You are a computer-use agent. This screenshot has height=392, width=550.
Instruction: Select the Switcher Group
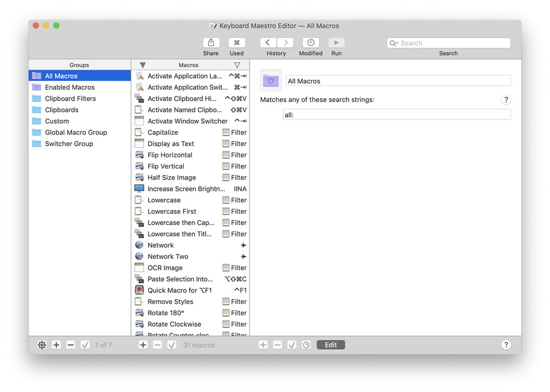pos(80,143)
